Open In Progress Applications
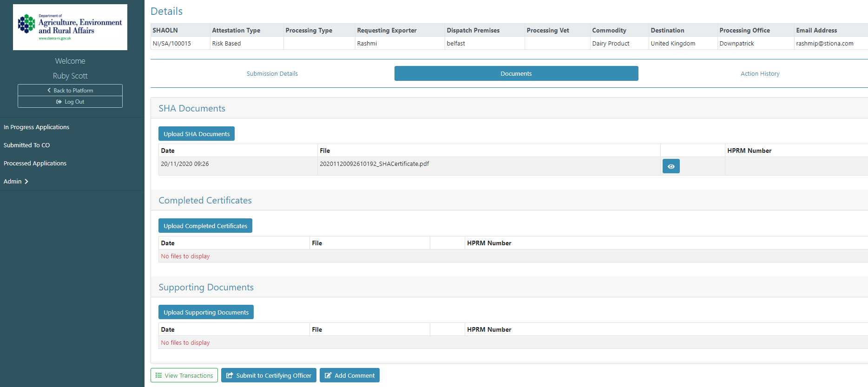The height and width of the screenshot is (387, 868). click(36, 127)
